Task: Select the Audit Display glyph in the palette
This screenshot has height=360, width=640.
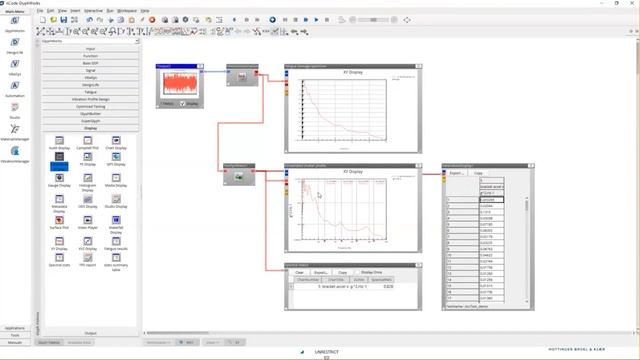Action: click(x=59, y=143)
